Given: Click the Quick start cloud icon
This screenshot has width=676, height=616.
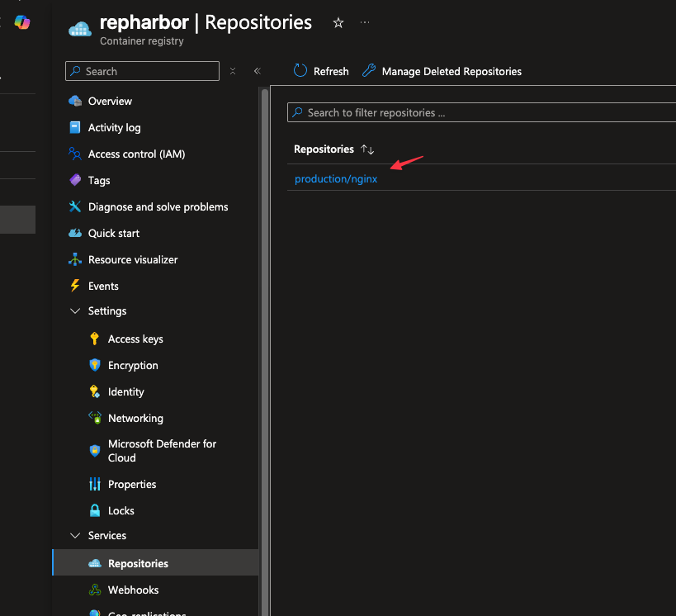Looking at the screenshot, I should point(75,233).
